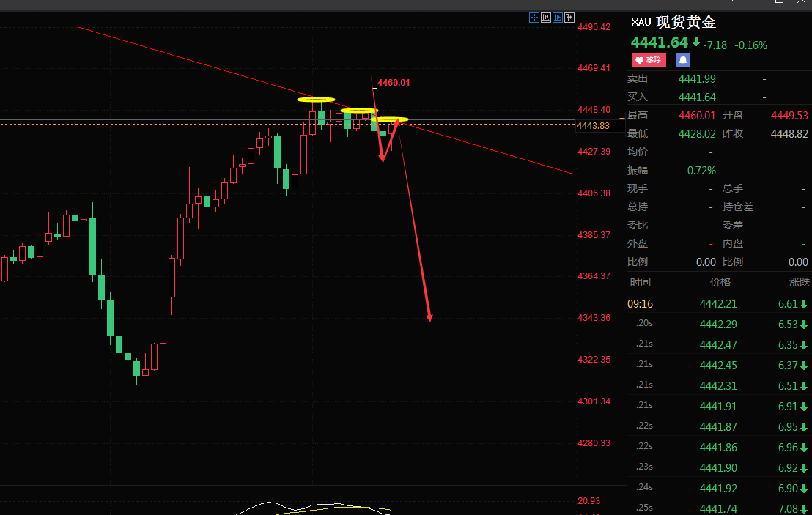
Task: Click the 价格 column header
Action: (720, 282)
